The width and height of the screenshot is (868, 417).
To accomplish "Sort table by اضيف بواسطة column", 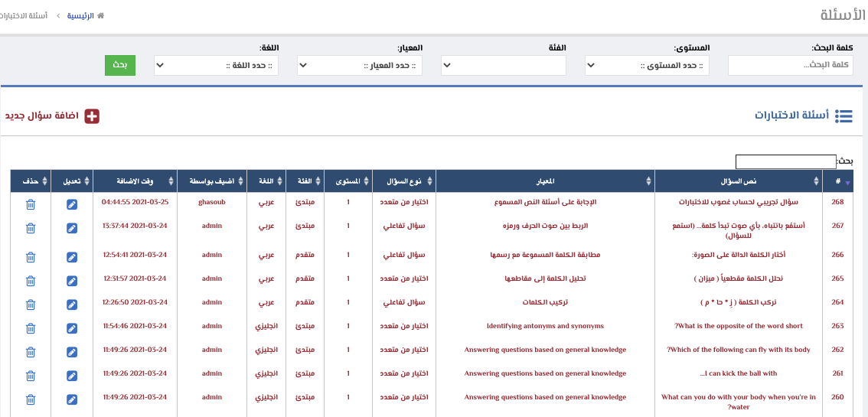I will point(212,181).
